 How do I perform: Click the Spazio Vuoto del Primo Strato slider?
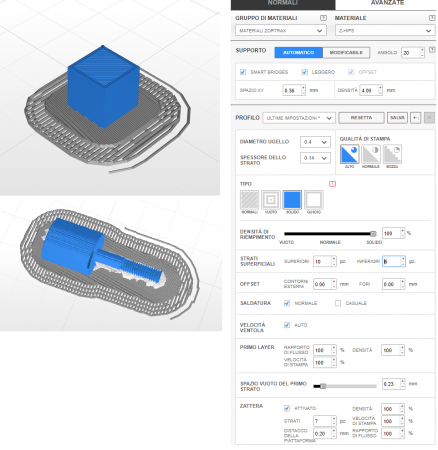pyautogui.click(x=345, y=386)
